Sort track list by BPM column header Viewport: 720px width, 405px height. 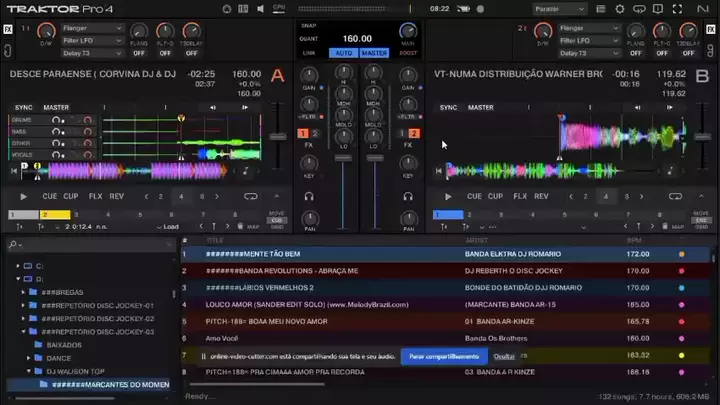pos(633,240)
